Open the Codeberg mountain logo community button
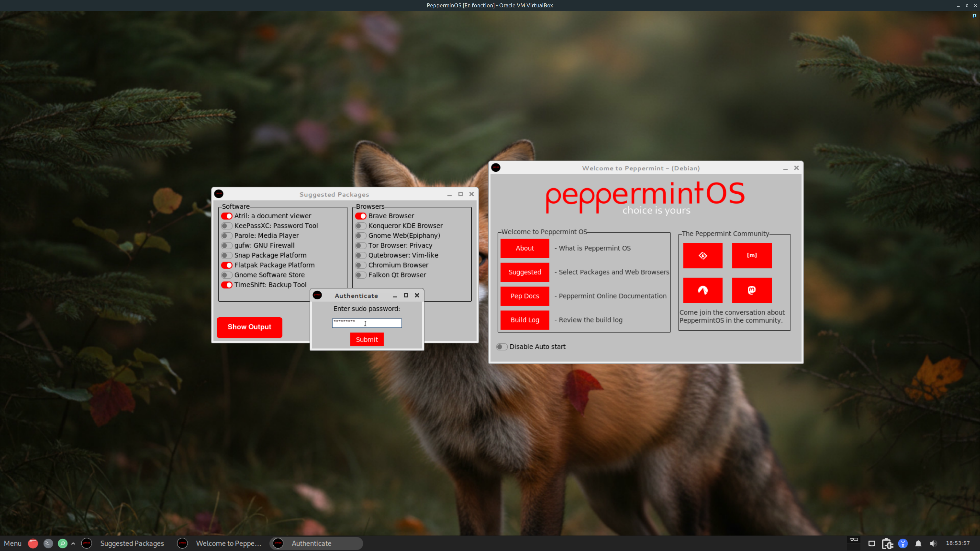This screenshot has height=551, width=980. click(x=703, y=290)
